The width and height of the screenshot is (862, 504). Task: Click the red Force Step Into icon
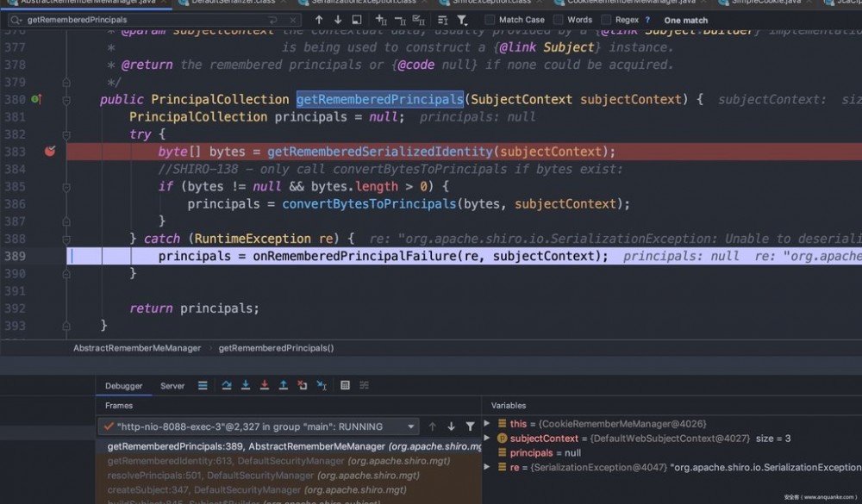point(265,385)
